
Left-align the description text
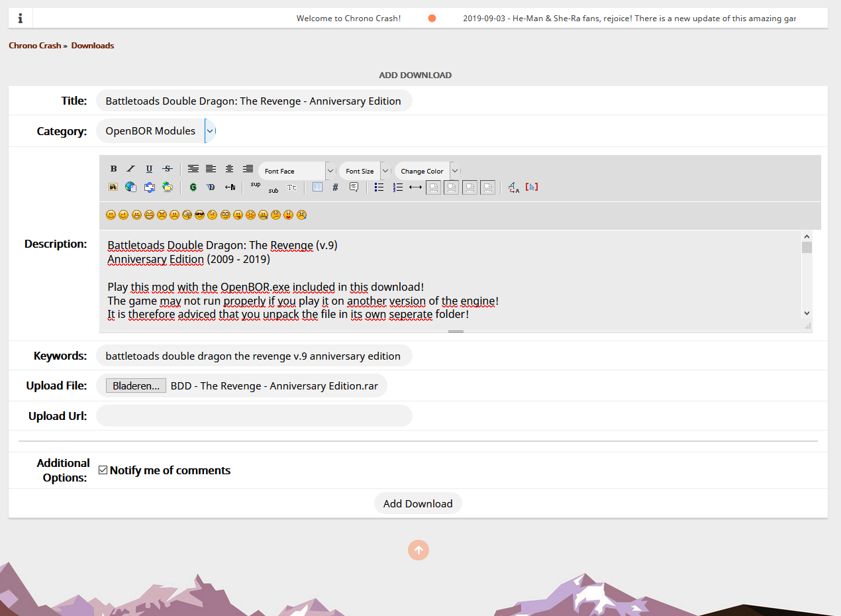click(x=211, y=169)
